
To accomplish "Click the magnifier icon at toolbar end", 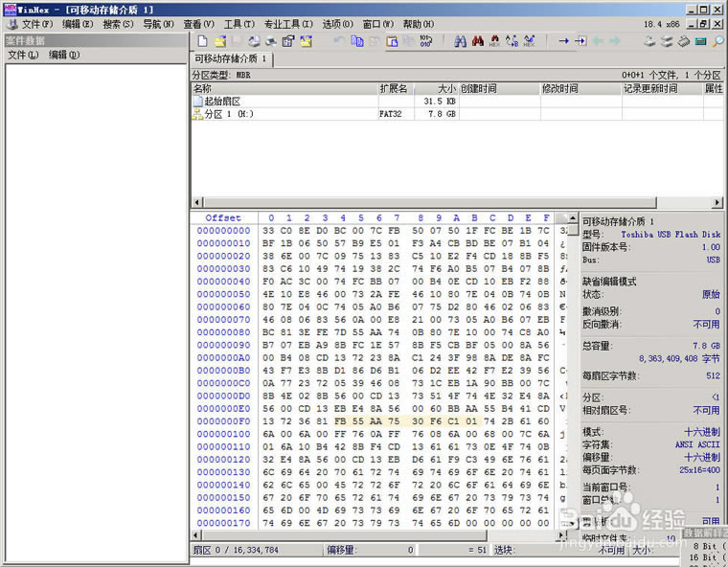I will click(x=717, y=41).
